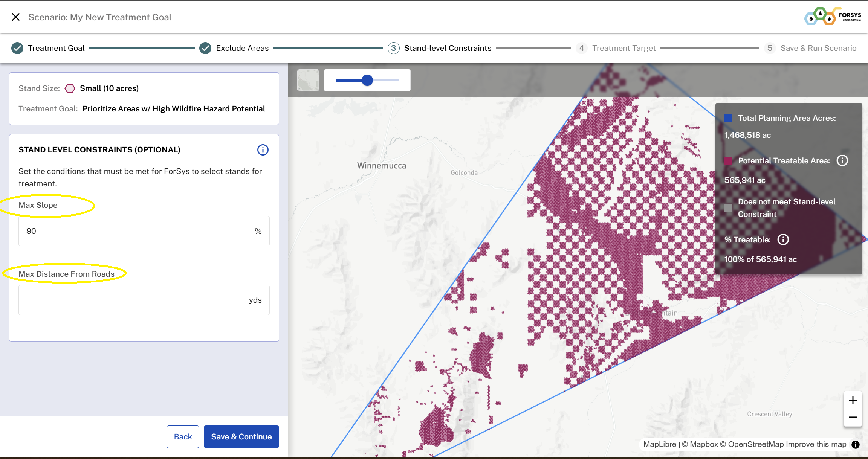Adjust the layer opacity slider handle
This screenshot has width=868, height=459.
367,80
